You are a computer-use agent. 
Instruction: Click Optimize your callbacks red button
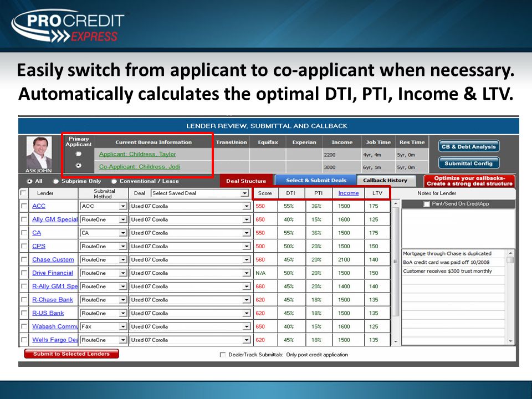pos(469,181)
